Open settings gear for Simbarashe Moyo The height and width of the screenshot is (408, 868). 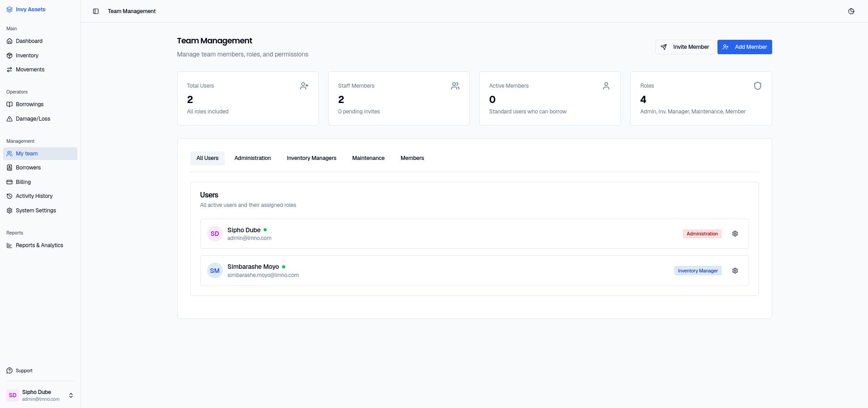(x=735, y=271)
